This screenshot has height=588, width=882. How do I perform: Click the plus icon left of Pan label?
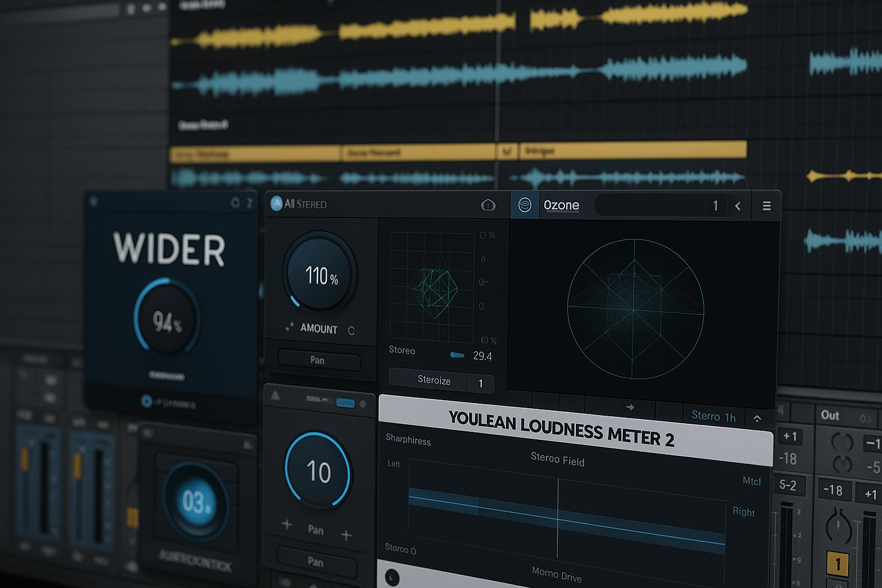coord(287,524)
